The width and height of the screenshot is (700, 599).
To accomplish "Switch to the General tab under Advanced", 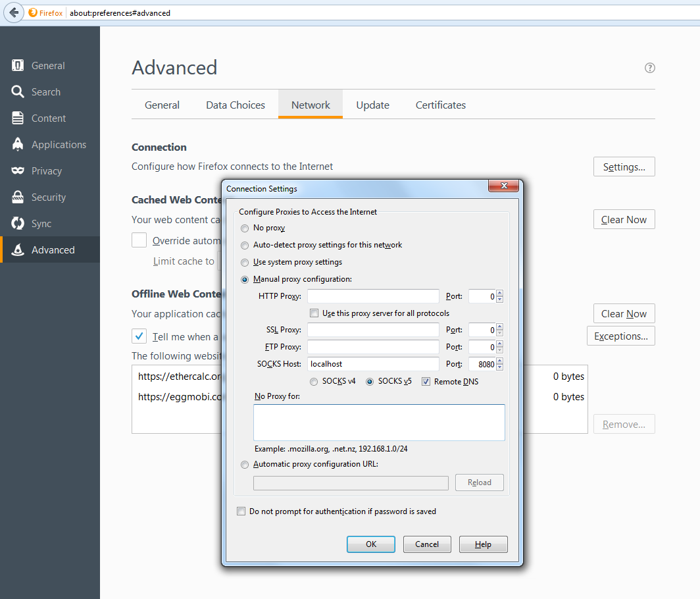I will 162,105.
